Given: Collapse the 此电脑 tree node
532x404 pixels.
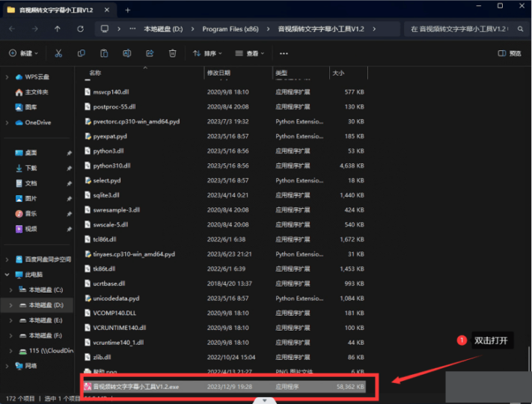Looking at the screenshot, I should tap(7, 275).
